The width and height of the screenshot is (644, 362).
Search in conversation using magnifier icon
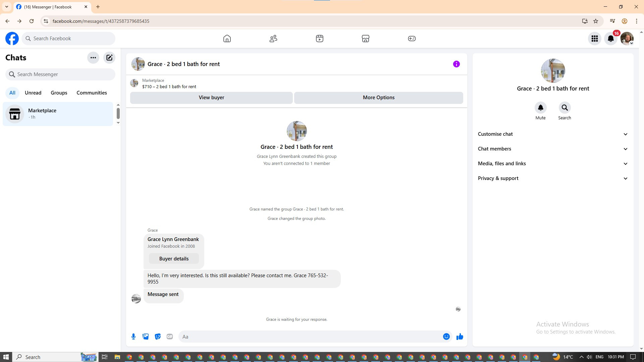point(565,108)
